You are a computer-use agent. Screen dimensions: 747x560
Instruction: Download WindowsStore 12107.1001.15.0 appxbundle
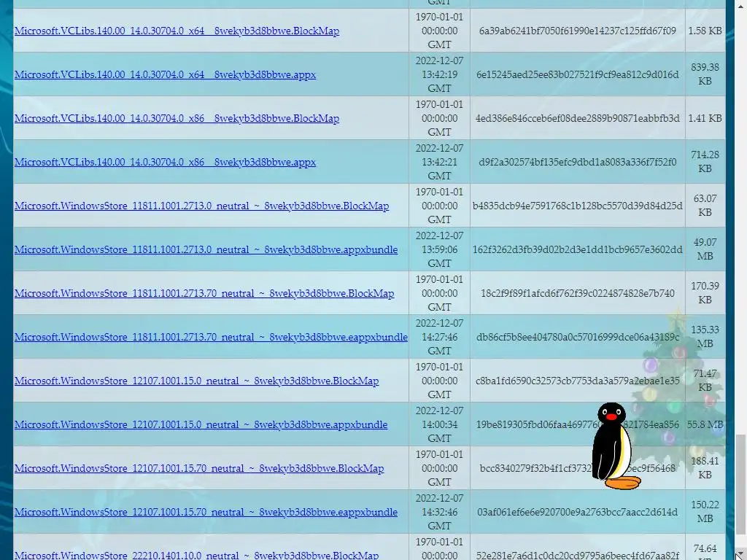click(x=201, y=425)
